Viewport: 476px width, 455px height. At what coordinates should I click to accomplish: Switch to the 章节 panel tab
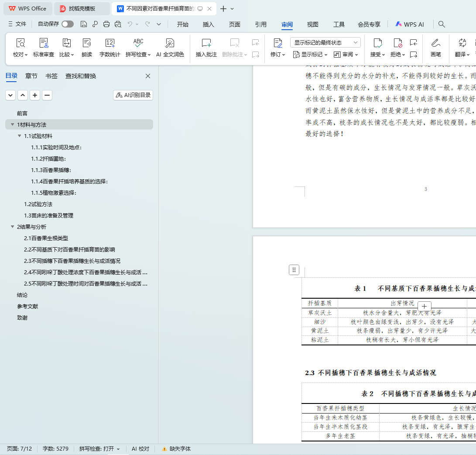(31, 76)
